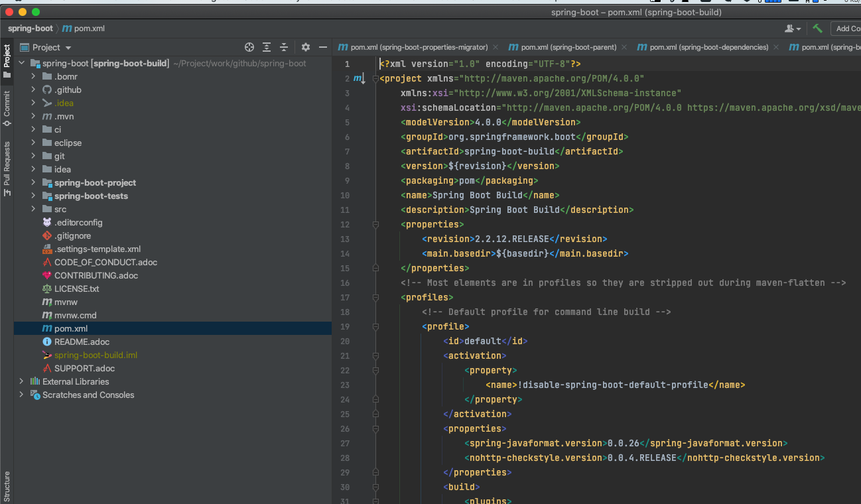Close the pom.xml (spring-boot-dependencies) tab
Screen dimensions: 861x504
click(x=775, y=47)
